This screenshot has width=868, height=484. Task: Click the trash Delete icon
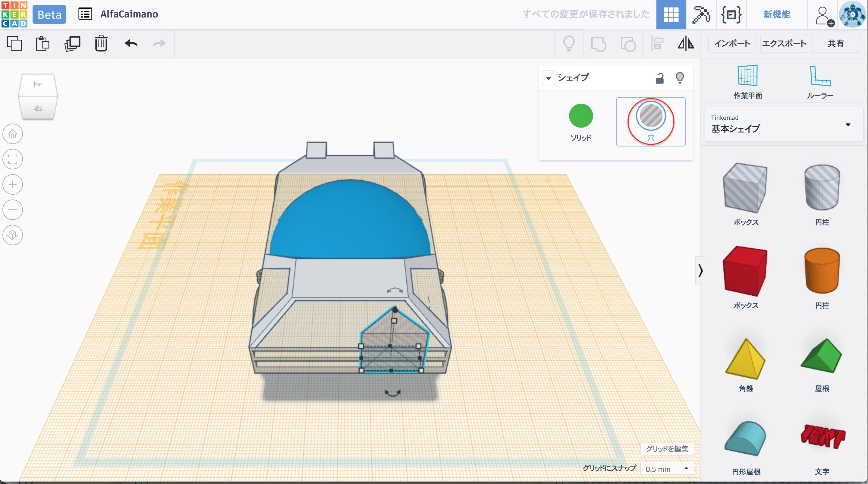[x=101, y=43]
